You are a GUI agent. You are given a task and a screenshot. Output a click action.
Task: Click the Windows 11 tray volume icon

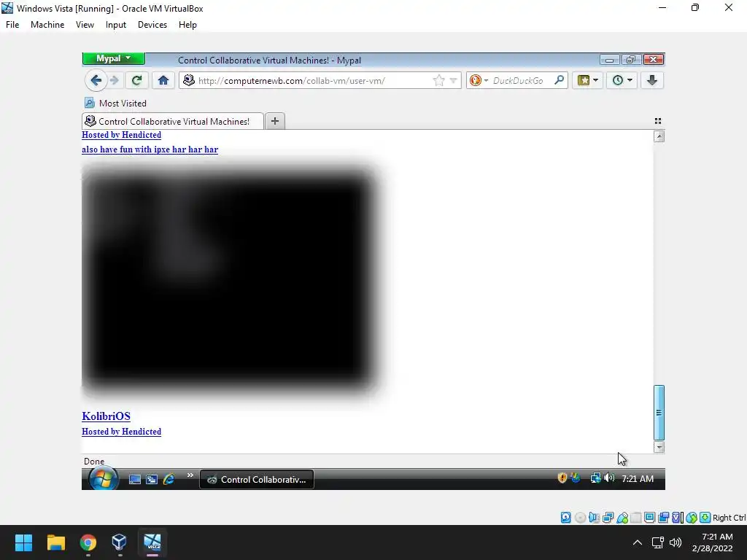click(x=675, y=542)
